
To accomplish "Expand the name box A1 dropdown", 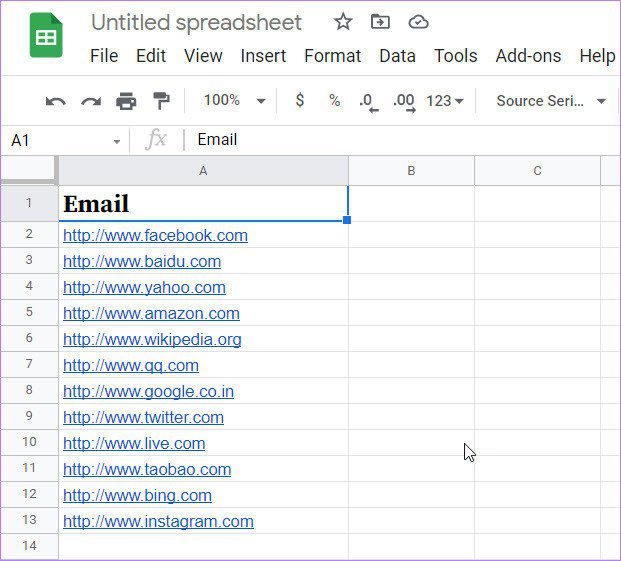I will point(116,141).
